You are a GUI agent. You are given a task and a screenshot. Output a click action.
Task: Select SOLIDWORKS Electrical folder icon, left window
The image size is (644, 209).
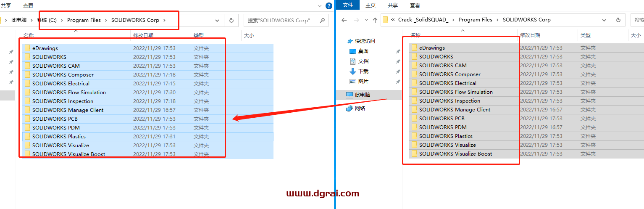[28, 83]
